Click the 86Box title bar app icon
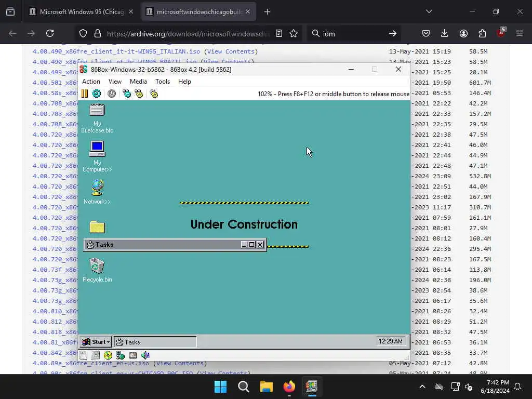The width and height of the screenshot is (532, 399). tap(84, 69)
